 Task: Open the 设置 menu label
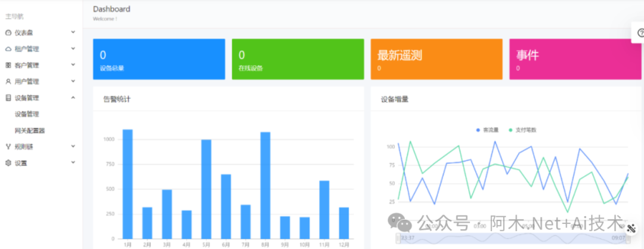point(21,163)
